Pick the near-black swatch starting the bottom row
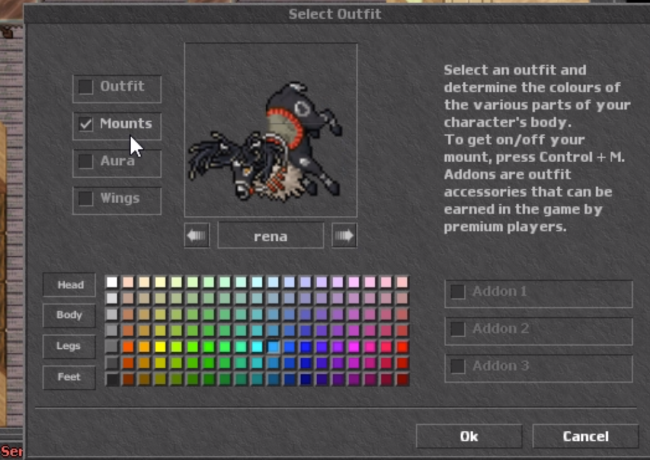Screen dimensions: 650x460 [x=112, y=379]
